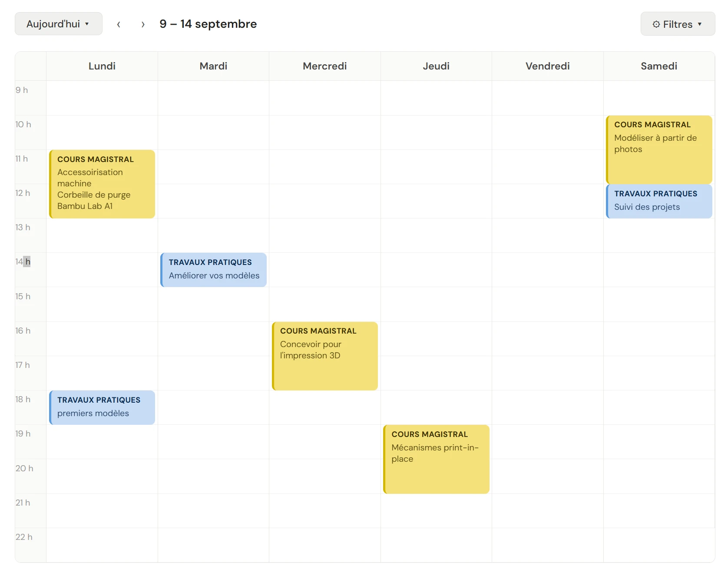Open the Filtres dropdown
The width and height of the screenshot is (728, 569).
(x=677, y=24)
